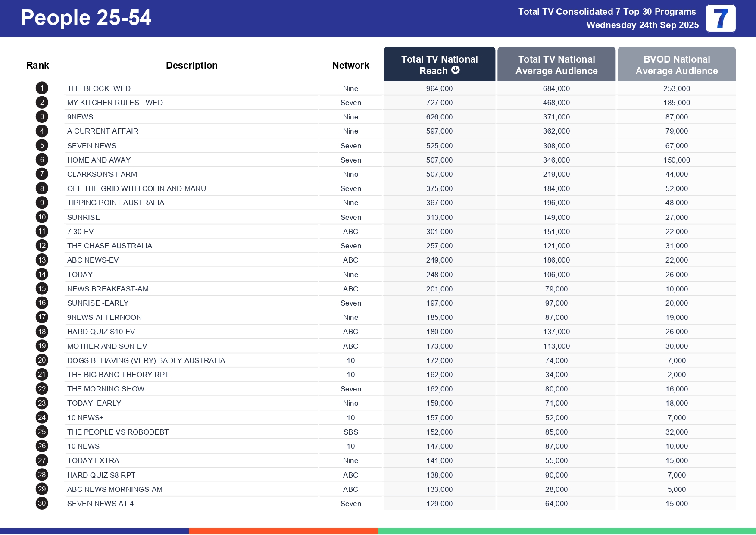Click the rank 15 badge for NEWS BREAKFAST-AM
Viewport: 756px width, 535px height.
tap(41, 288)
